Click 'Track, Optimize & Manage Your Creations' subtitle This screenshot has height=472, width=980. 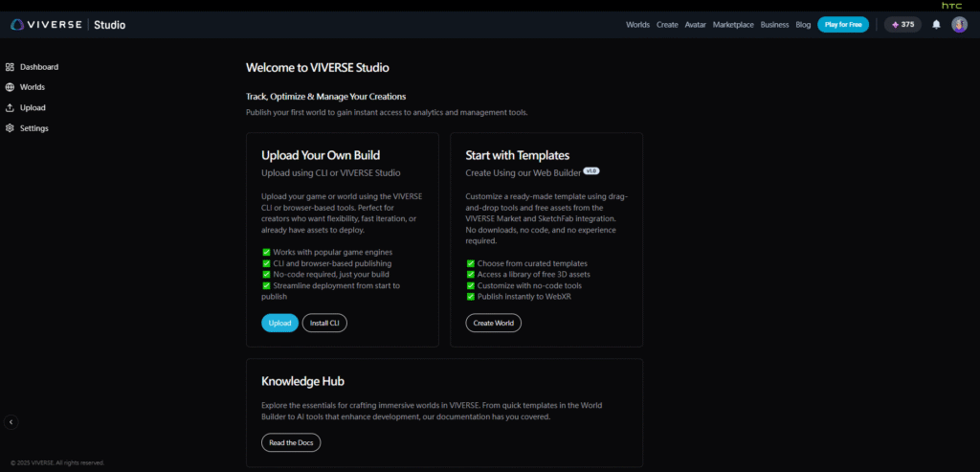tap(326, 97)
